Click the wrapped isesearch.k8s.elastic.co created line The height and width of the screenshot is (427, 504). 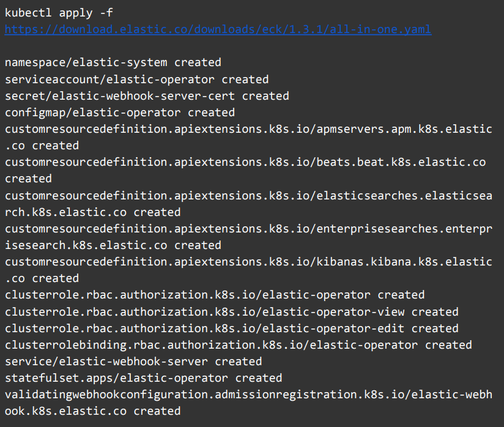(113, 245)
